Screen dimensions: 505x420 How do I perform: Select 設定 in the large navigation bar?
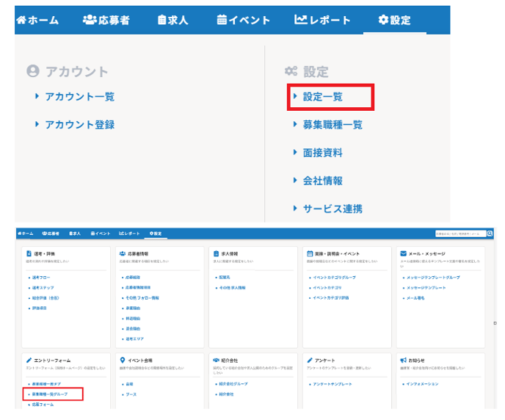click(x=395, y=20)
